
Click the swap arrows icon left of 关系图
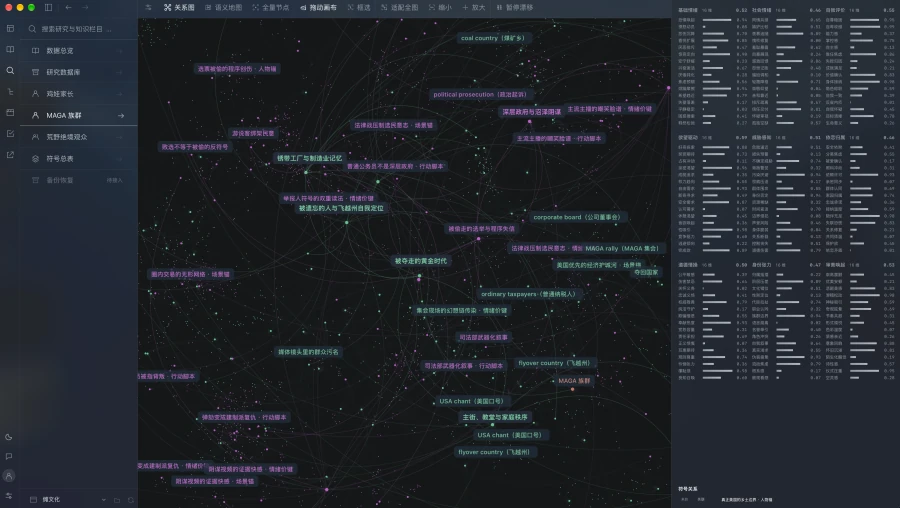point(149,7)
